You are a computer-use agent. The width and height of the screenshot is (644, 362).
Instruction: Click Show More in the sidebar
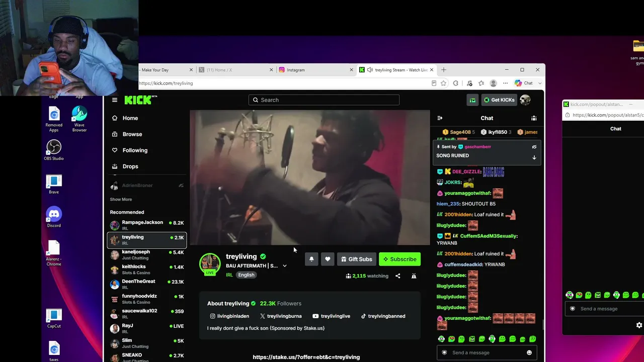pos(121,200)
